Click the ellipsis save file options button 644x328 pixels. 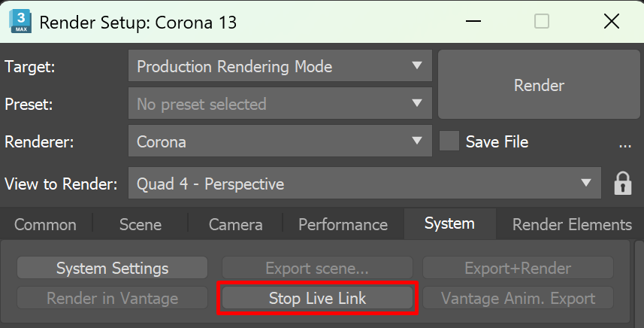624,142
